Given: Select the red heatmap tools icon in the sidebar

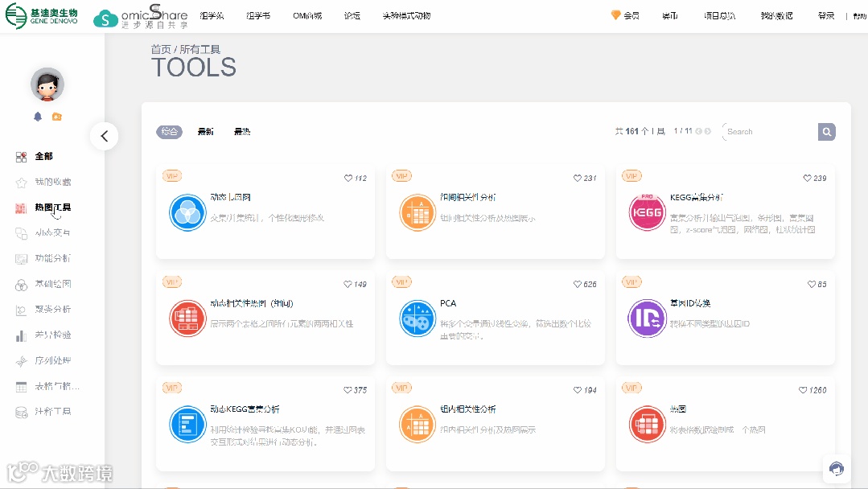Looking at the screenshot, I should pyautogui.click(x=21, y=208).
